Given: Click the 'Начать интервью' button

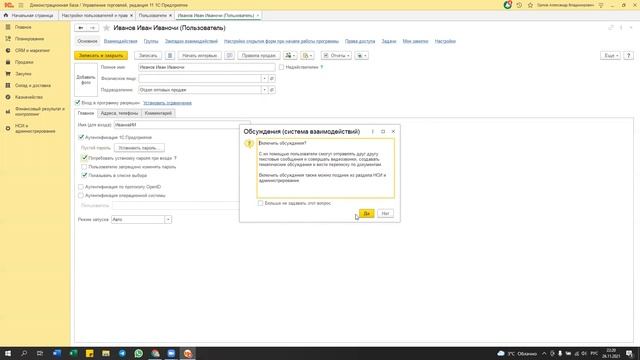Looking at the screenshot, I should pos(200,56).
